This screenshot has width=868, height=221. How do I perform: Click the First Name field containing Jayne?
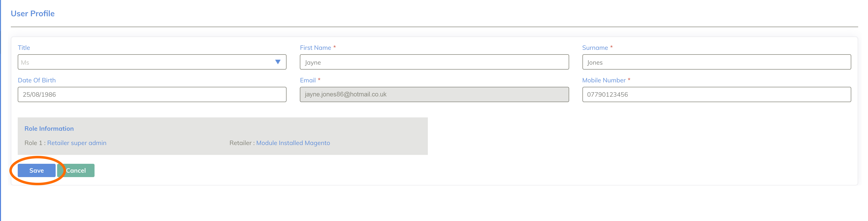pos(434,62)
